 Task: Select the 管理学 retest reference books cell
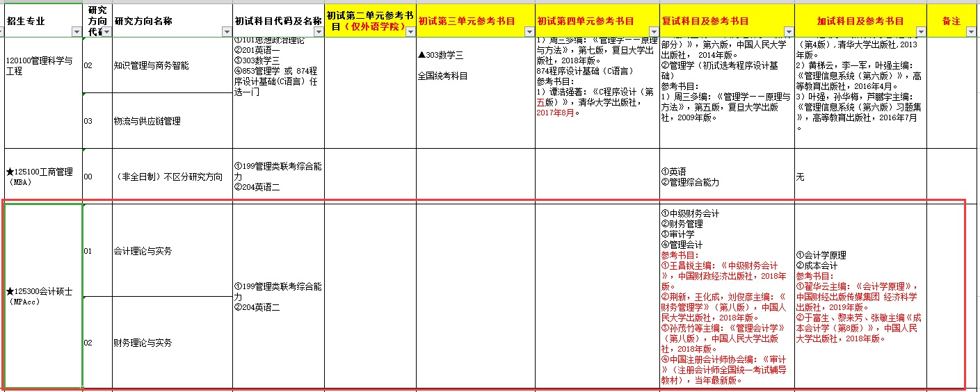(728, 92)
